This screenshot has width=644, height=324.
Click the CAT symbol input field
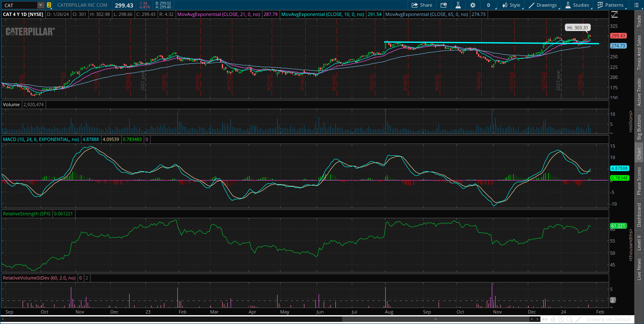pos(20,5)
